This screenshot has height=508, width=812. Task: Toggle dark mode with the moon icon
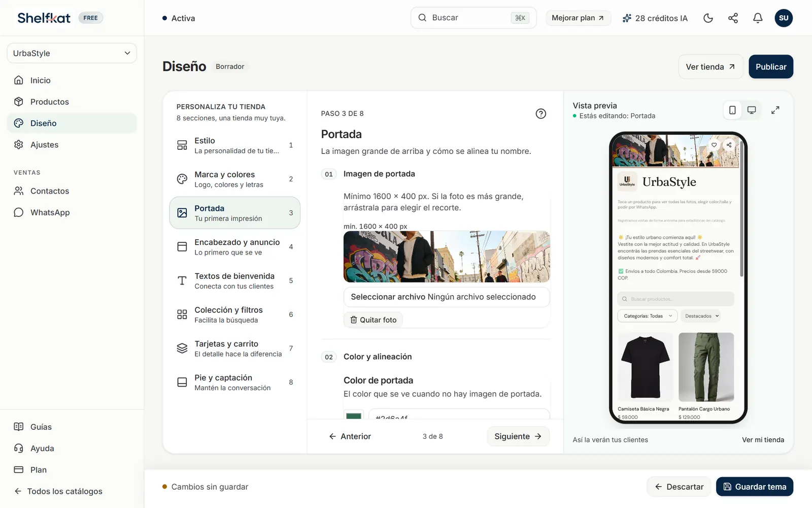click(x=708, y=18)
